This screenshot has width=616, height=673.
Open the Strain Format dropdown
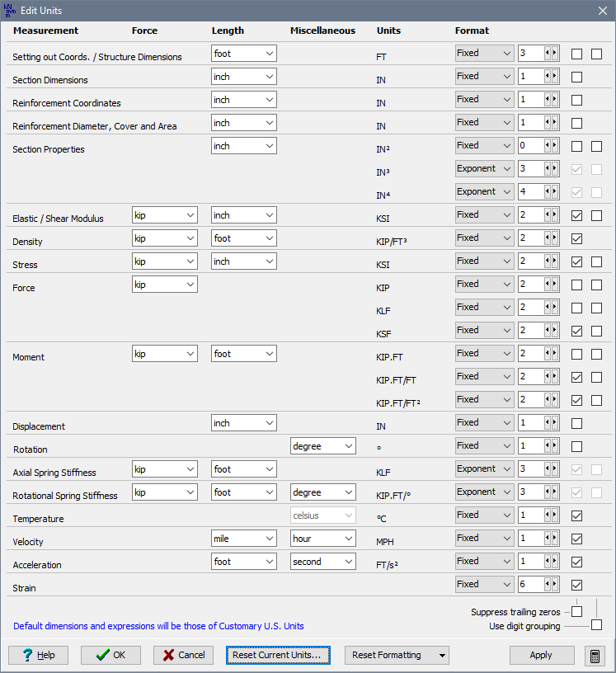484,585
